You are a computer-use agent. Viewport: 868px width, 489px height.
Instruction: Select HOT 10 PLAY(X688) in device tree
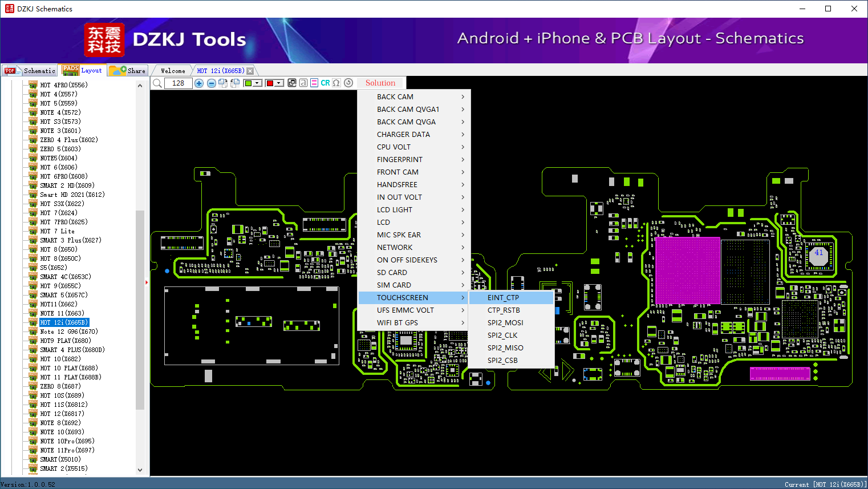pos(69,368)
